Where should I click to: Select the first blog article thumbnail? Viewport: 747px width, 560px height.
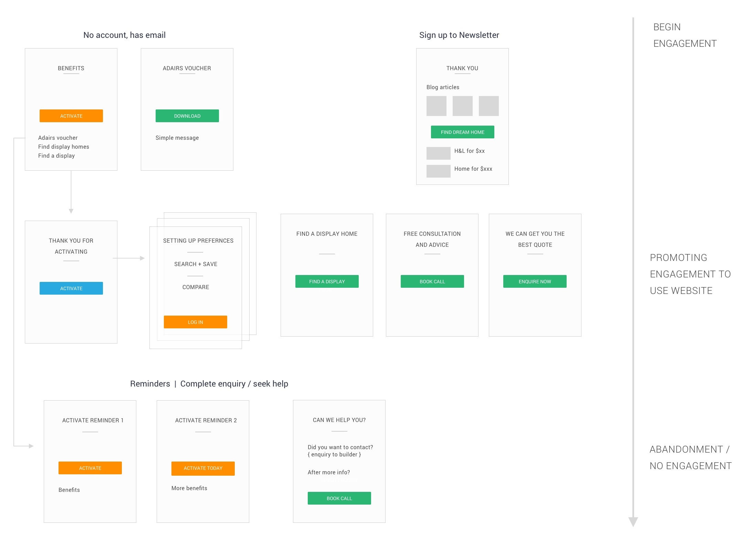tap(436, 106)
